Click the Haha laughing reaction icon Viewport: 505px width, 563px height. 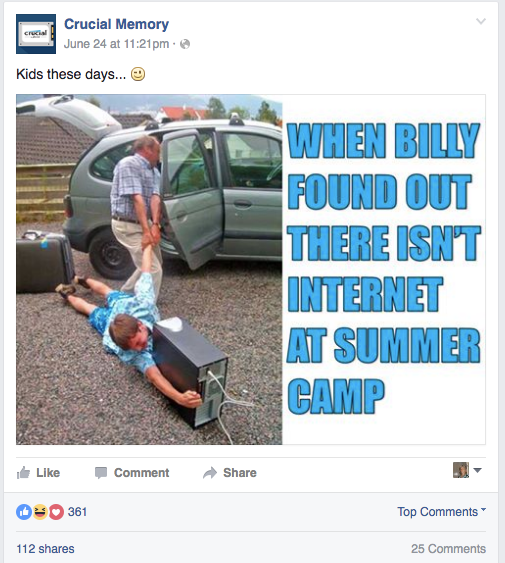point(40,512)
